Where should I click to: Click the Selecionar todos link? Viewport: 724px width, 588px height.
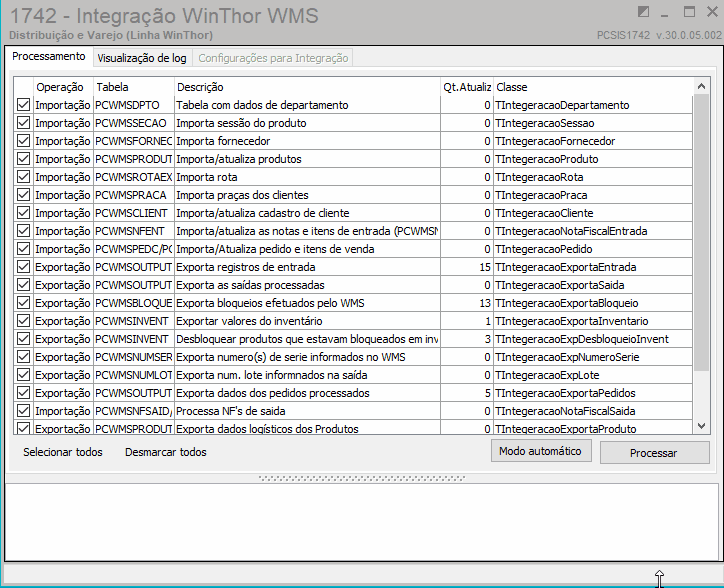(x=63, y=452)
